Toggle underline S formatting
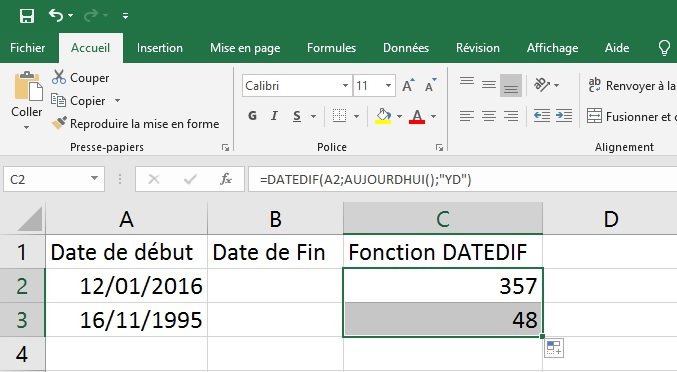The height and width of the screenshot is (372, 677). point(297,116)
